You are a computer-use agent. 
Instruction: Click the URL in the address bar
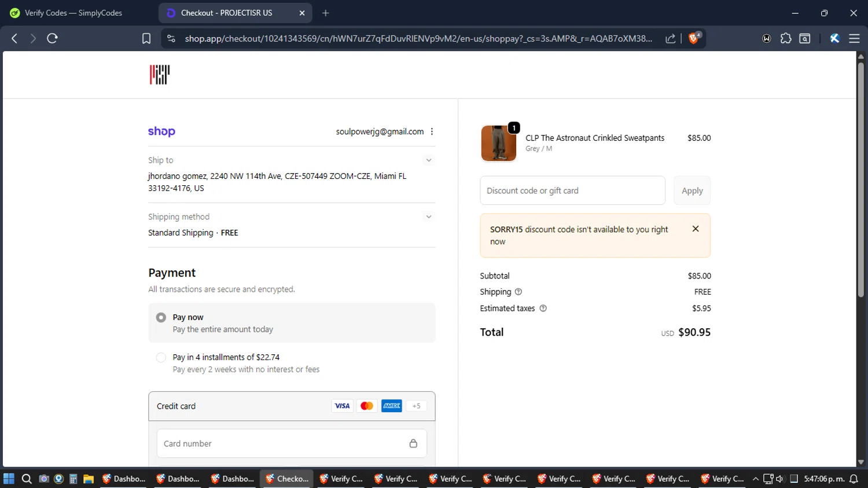pyautogui.click(x=418, y=38)
